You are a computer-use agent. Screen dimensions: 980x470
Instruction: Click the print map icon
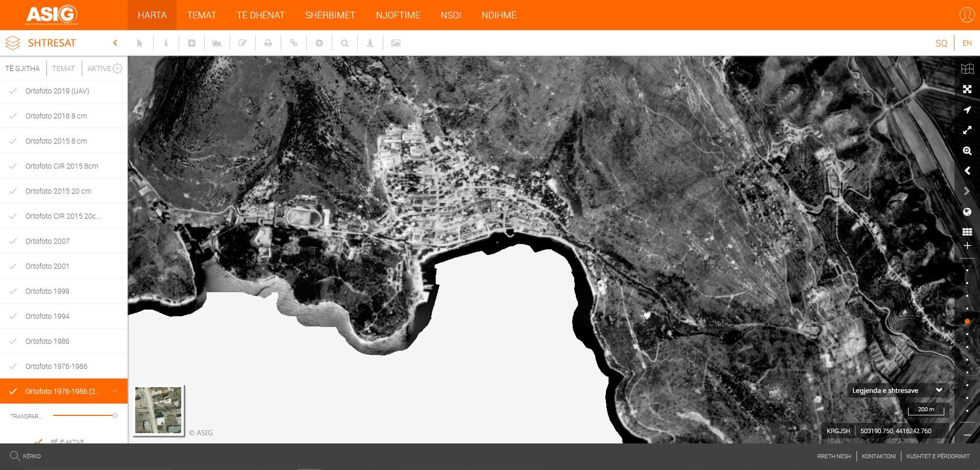coord(268,43)
